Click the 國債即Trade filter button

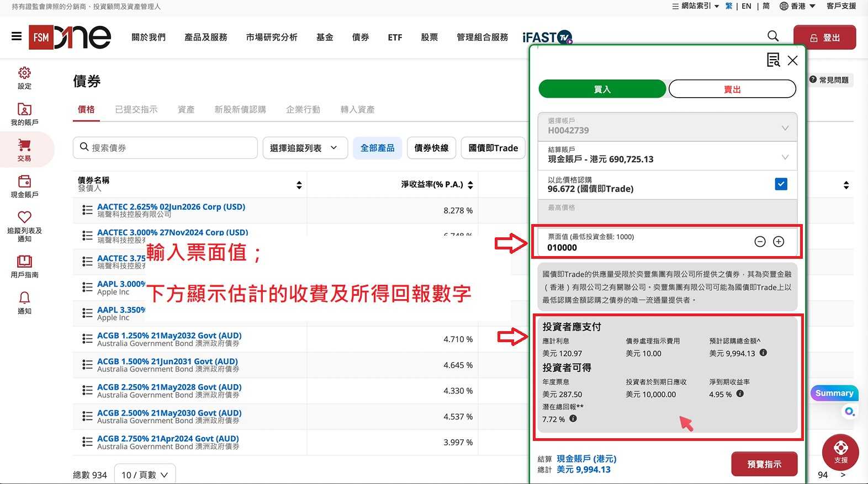pyautogui.click(x=493, y=148)
